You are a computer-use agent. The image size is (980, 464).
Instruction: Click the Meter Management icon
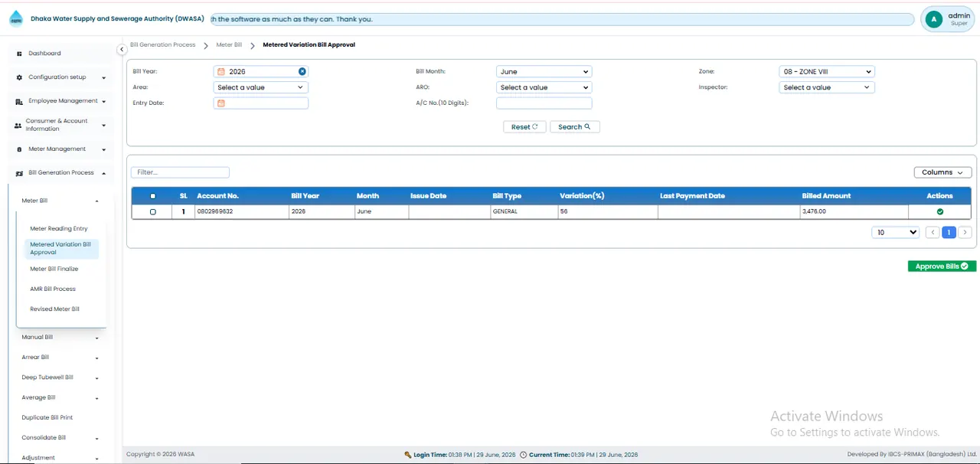click(19, 149)
